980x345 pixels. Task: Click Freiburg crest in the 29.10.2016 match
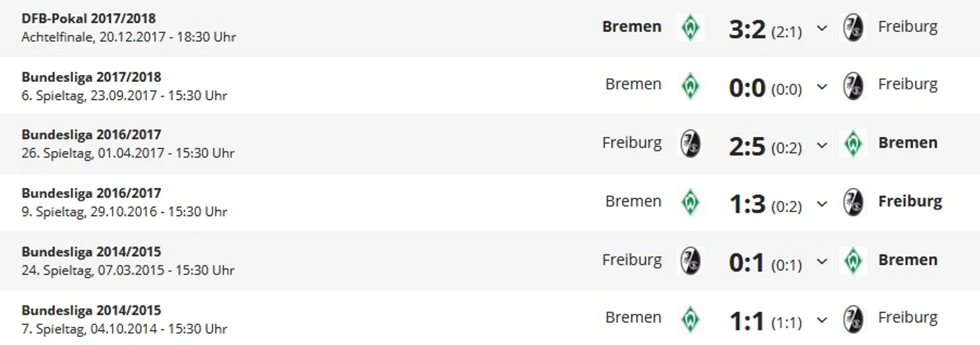pyautogui.click(x=853, y=202)
